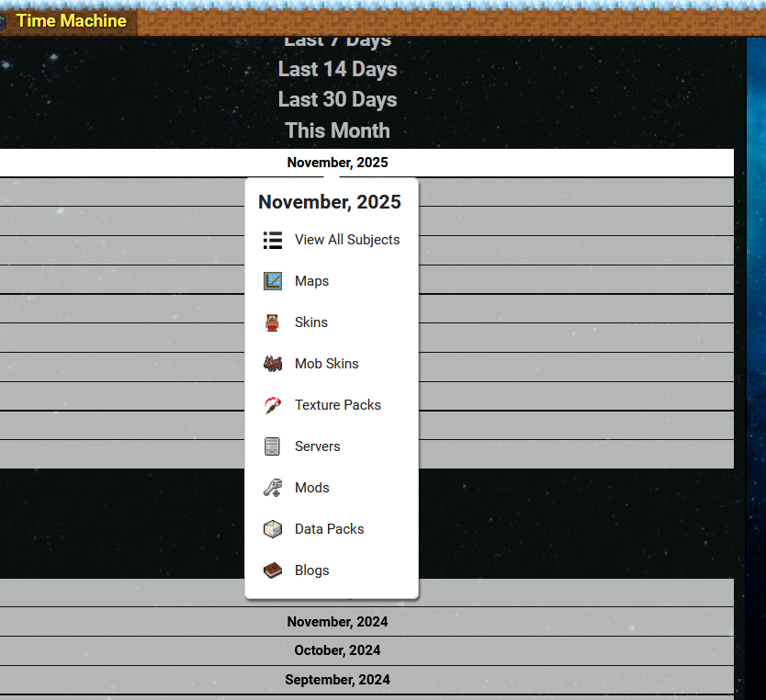766x700 pixels.
Task: Click the highlighted November, 2025 row
Action: coord(366,163)
